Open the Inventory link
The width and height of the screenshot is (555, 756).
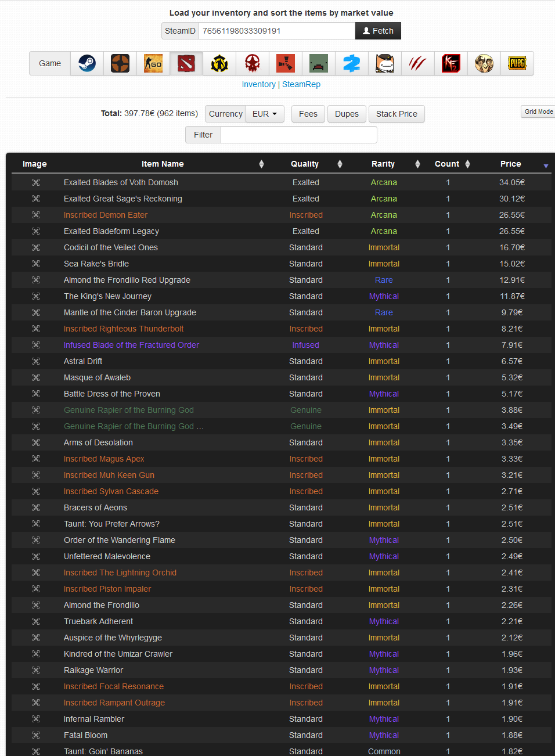(258, 84)
